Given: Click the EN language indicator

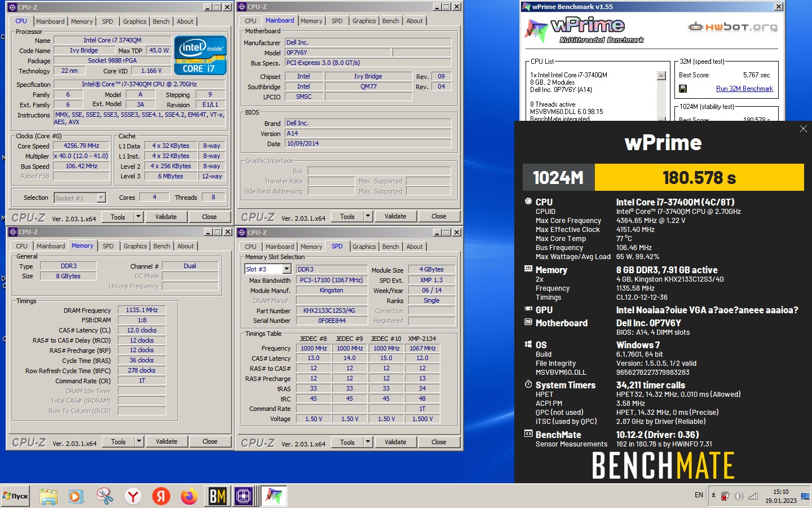Looking at the screenshot, I should click(699, 495).
